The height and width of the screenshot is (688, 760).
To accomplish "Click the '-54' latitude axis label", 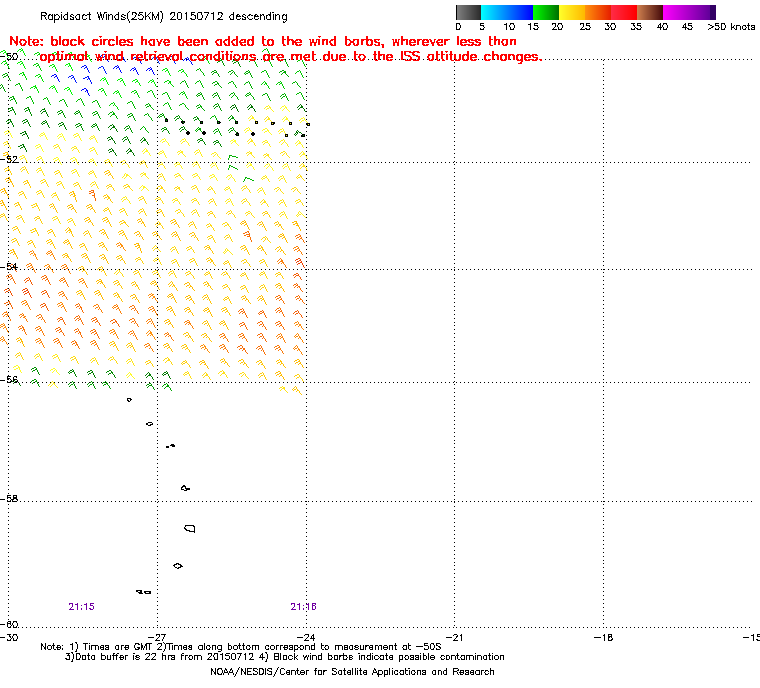I will pos(10,267).
